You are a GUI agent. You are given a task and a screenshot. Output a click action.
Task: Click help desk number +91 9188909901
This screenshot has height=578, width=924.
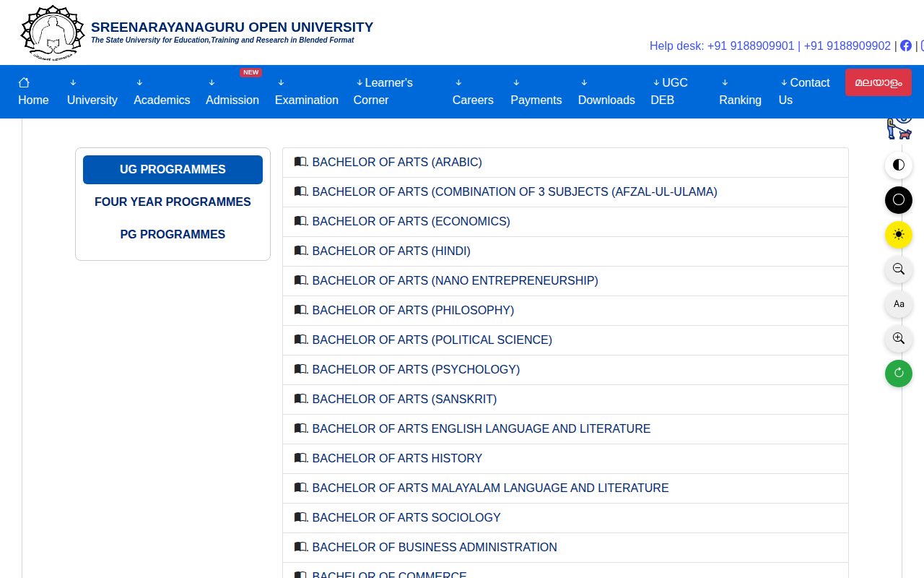tap(751, 46)
